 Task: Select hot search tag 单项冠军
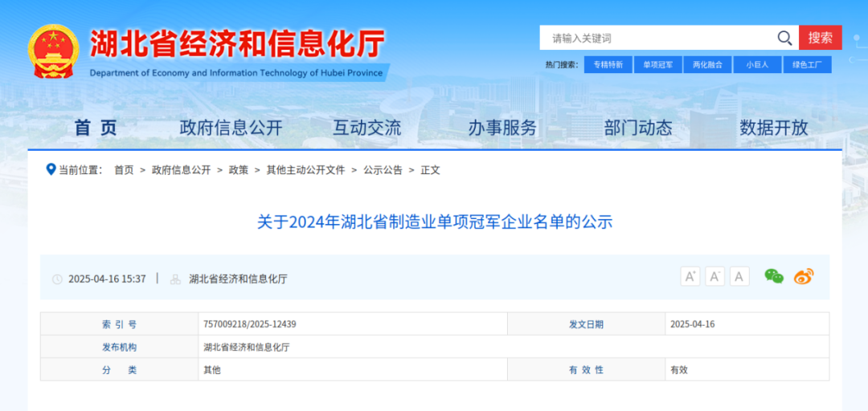click(x=657, y=65)
